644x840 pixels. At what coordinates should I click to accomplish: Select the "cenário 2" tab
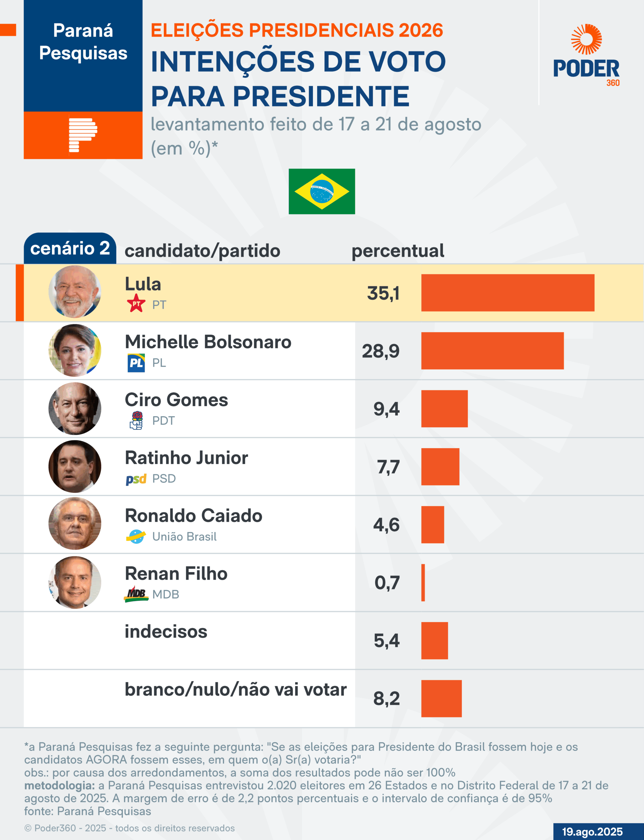(70, 248)
